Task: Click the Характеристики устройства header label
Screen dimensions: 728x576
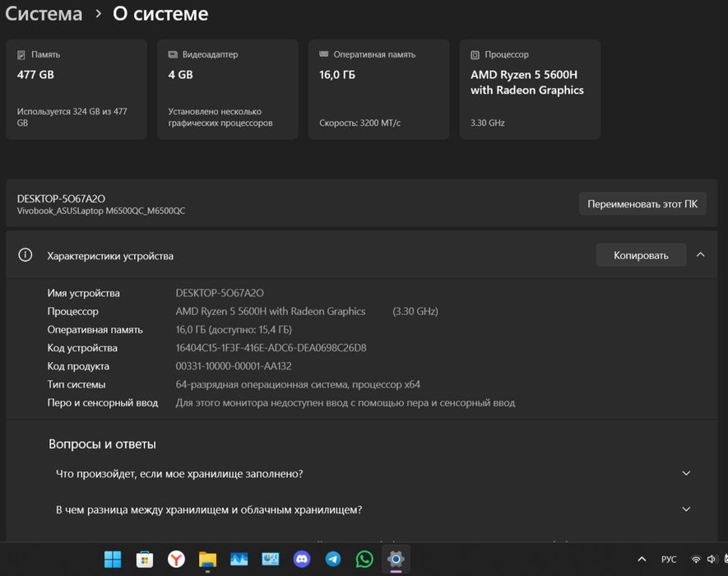Action: coord(110,256)
